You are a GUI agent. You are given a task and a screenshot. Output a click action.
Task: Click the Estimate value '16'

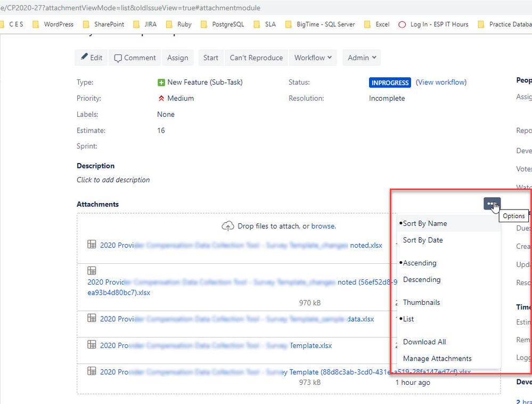pyautogui.click(x=161, y=131)
